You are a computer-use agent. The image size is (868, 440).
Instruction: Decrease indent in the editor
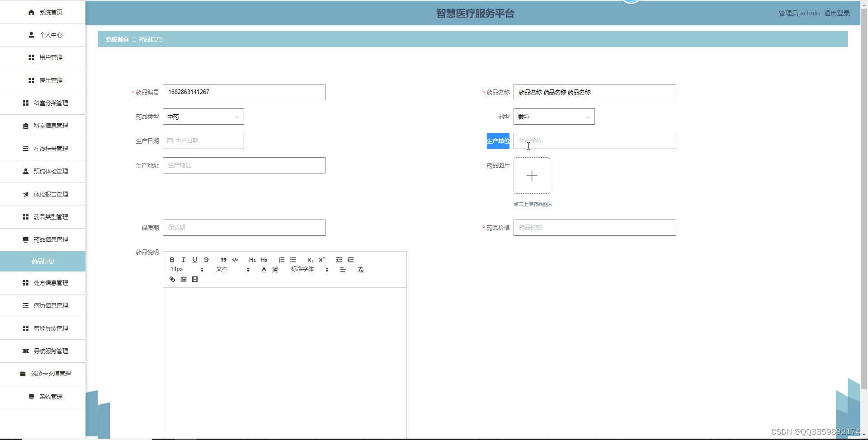tap(339, 260)
